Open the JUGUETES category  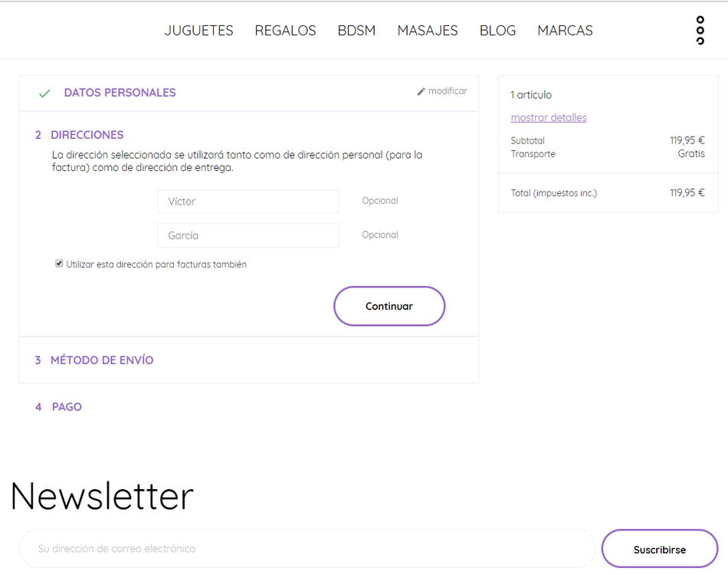click(x=198, y=31)
